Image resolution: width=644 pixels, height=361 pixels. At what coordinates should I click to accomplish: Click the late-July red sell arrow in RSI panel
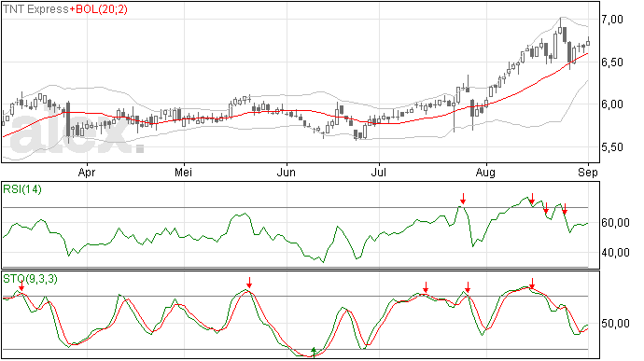[463, 199]
